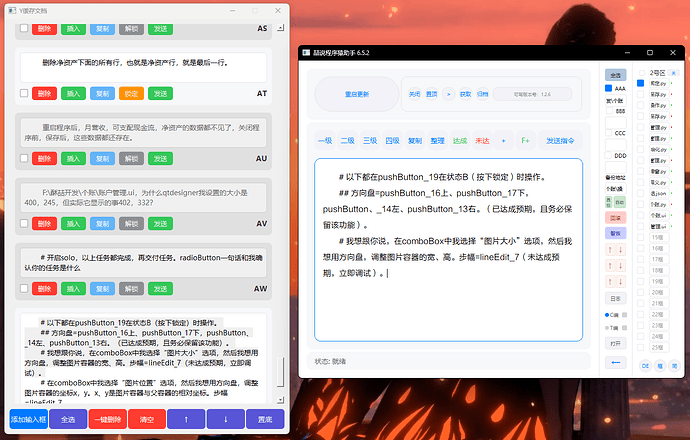Select the 一级 heading level tab
Screen dimensions: 690x440
pos(325,141)
